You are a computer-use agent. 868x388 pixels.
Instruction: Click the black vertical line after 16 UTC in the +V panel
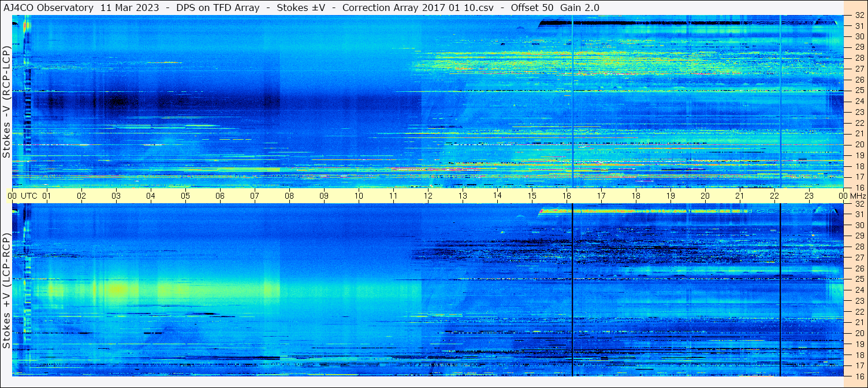(572, 290)
